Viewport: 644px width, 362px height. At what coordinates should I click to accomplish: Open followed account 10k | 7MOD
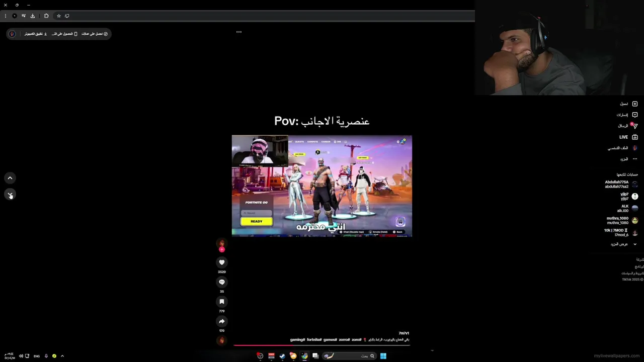(x=621, y=232)
